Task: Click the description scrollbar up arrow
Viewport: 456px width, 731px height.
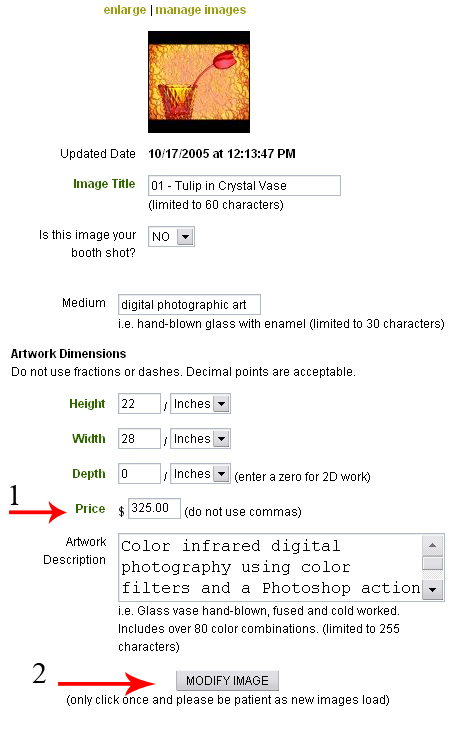Action: 433,545
